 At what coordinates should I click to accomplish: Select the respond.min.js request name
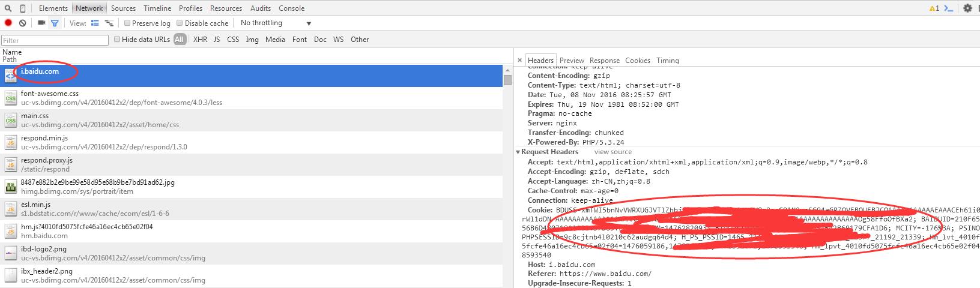point(44,138)
